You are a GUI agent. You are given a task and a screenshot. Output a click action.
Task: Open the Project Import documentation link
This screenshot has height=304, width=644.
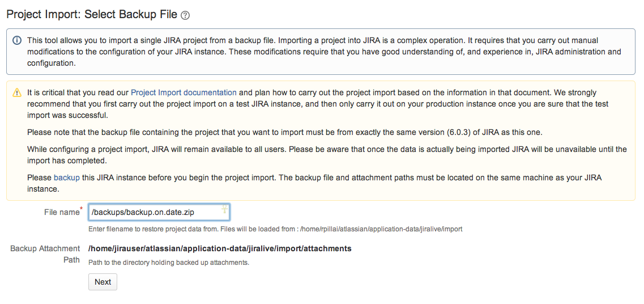point(184,92)
